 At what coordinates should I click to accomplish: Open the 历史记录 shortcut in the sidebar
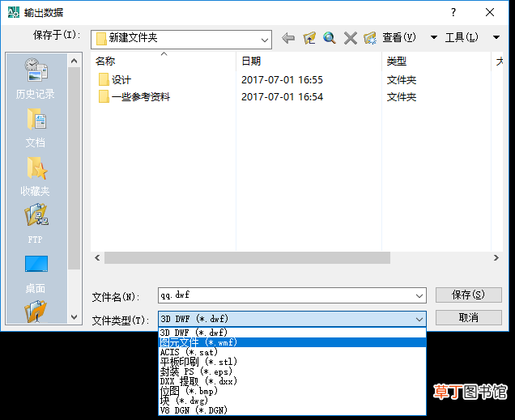point(36,78)
